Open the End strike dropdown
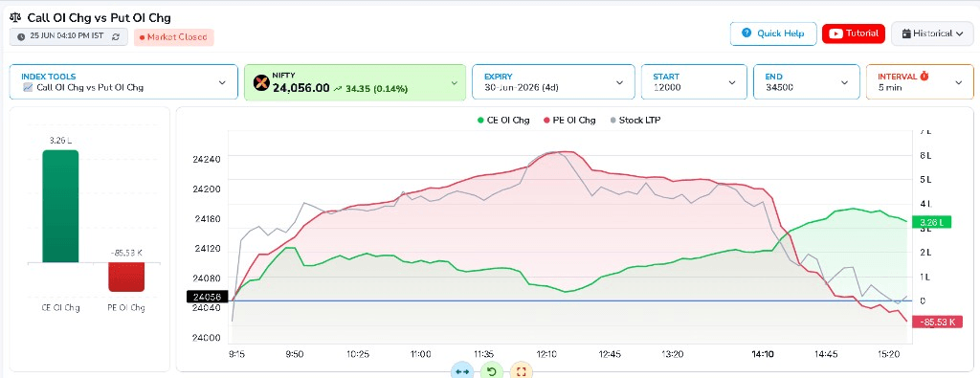Screen dimensions: 980x378 point(807,82)
